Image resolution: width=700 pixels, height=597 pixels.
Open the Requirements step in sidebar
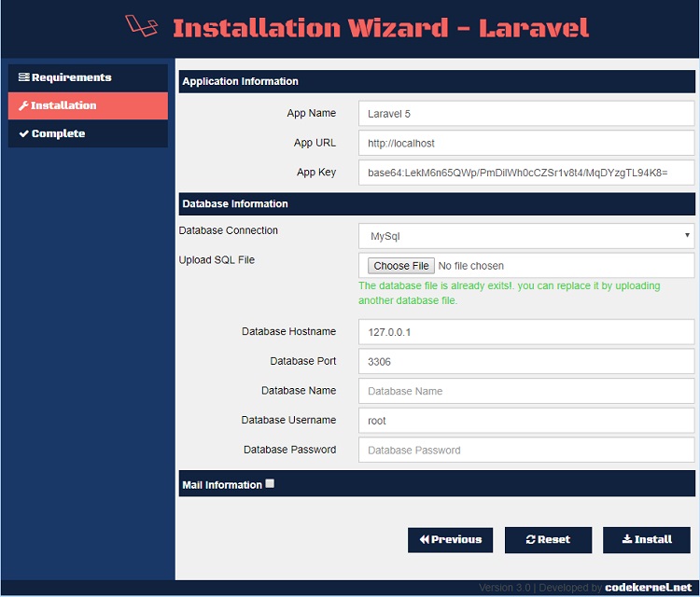pyautogui.click(x=88, y=77)
